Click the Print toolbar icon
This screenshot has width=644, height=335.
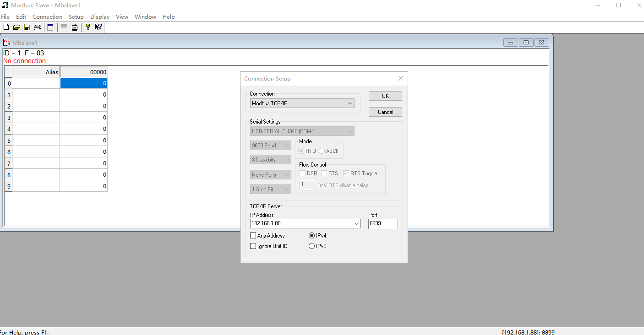[x=38, y=27]
